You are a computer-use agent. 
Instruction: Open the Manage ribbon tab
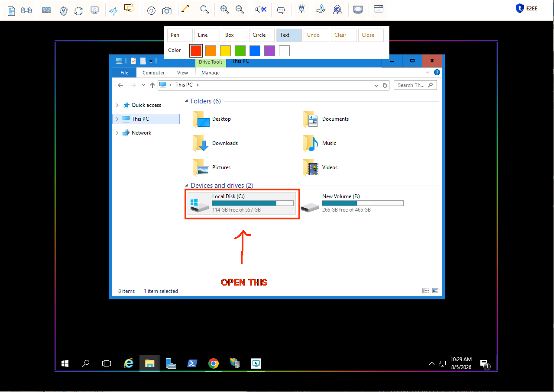(211, 73)
